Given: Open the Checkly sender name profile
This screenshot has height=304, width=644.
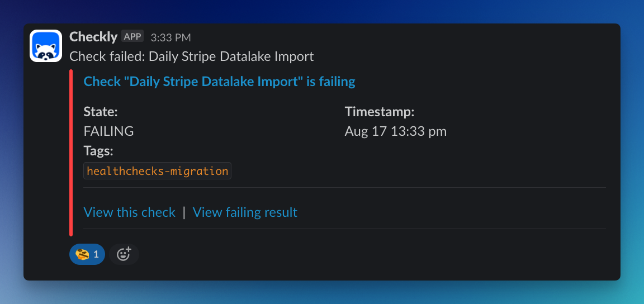Looking at the screenshot, I should pos(93,37).
